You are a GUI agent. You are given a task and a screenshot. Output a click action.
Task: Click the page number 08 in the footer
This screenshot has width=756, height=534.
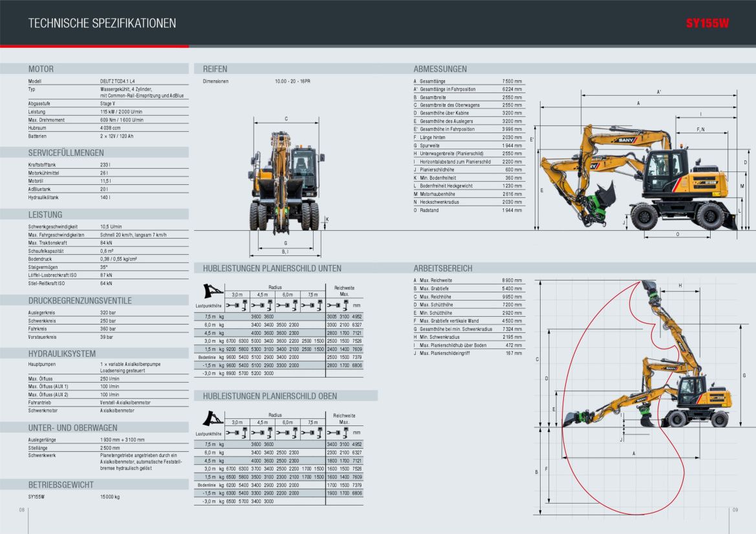coord(21,510)
